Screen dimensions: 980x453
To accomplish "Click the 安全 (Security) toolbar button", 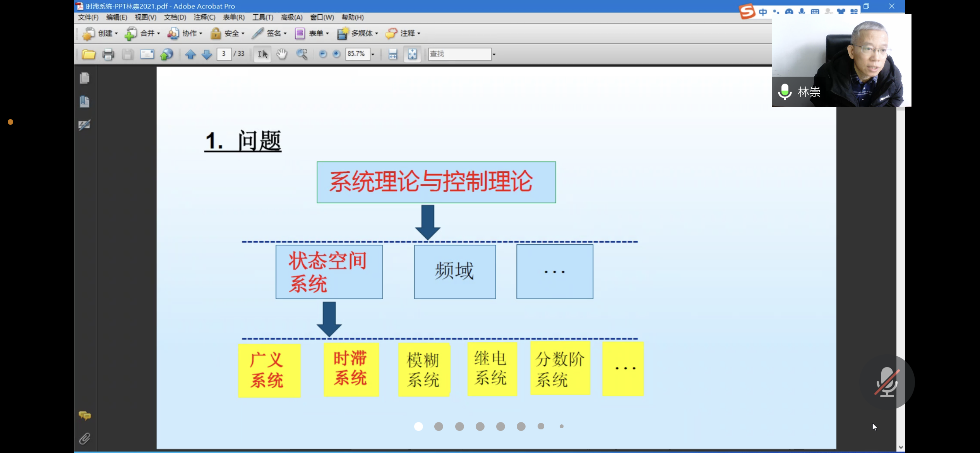I will click(228, 34).
